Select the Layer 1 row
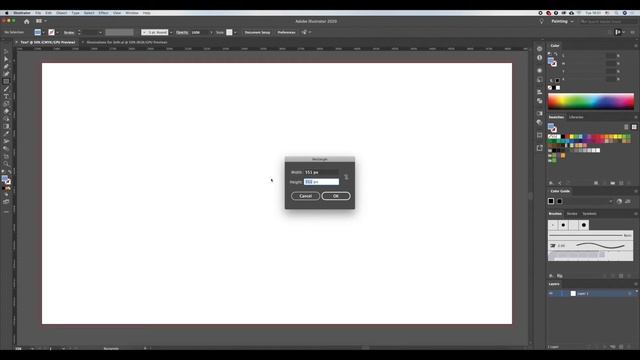The width and height of the screenshot is (640, 360). tap(593, 293)
